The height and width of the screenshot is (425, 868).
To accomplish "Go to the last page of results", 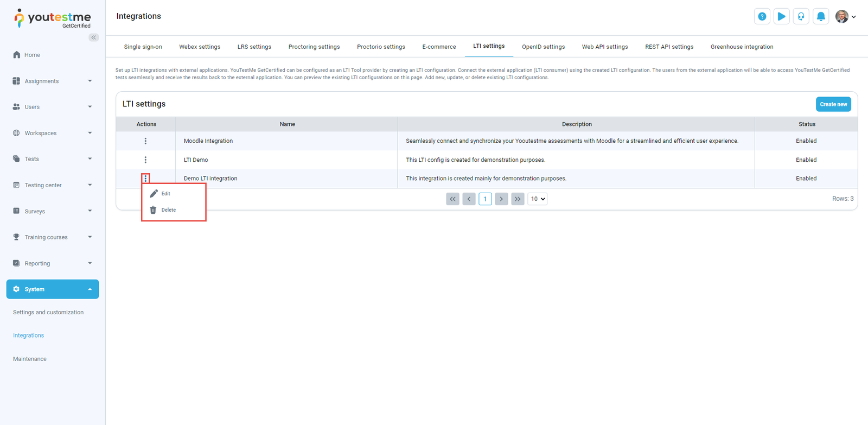I will tap(518, 199).
